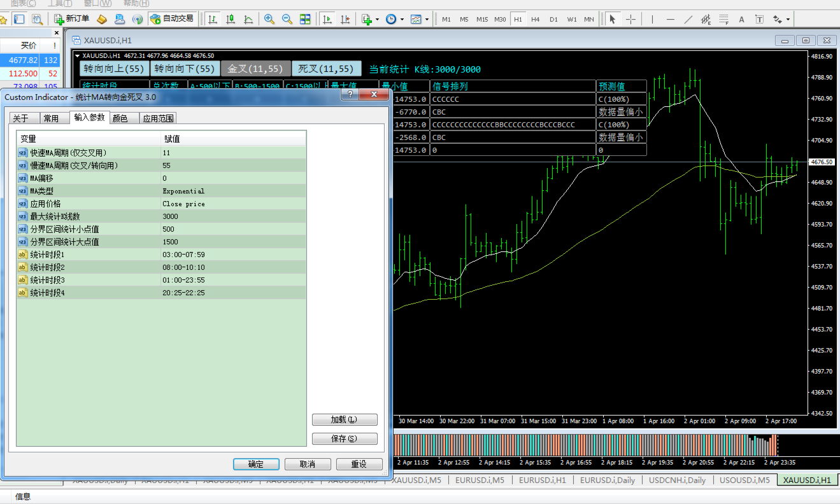Switch to the 输入参数 tab
The height and width of the screenshot is (504, 840).
tap(89, 117)
